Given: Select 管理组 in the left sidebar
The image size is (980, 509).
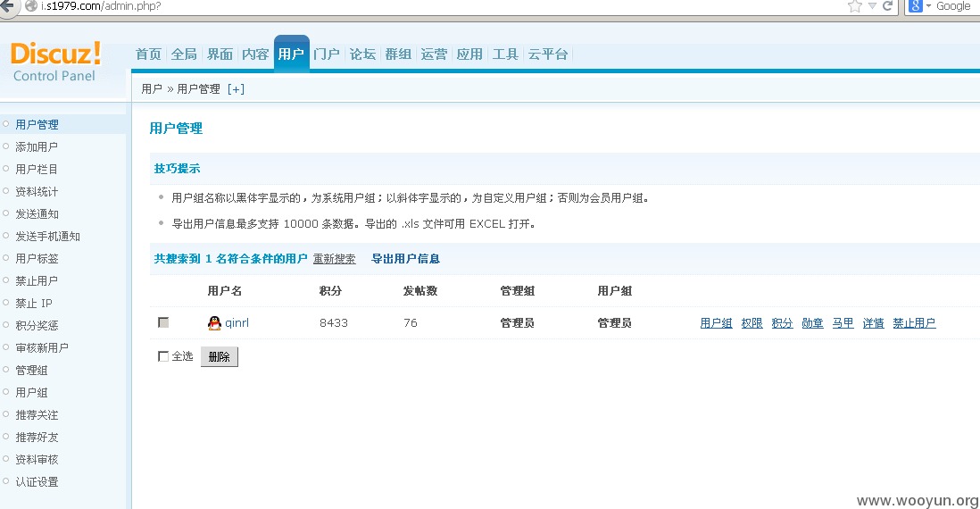Looking at the screenshot, I should coord(31,371).
